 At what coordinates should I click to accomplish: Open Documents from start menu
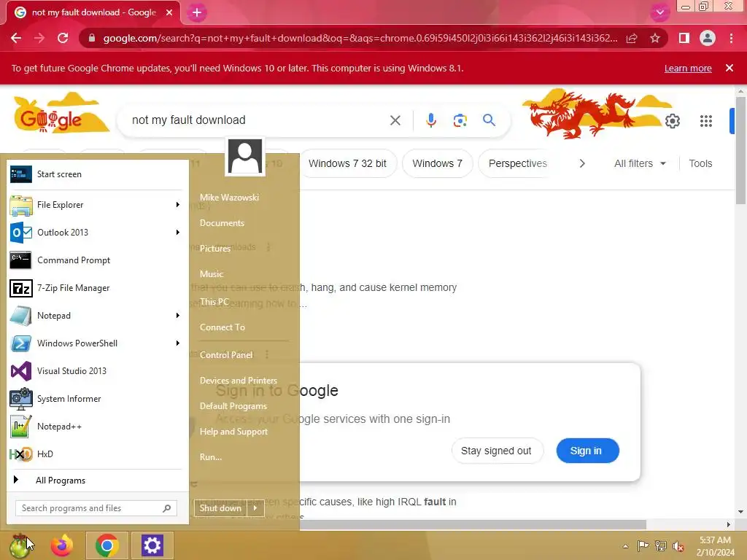(x=222, y=223)
